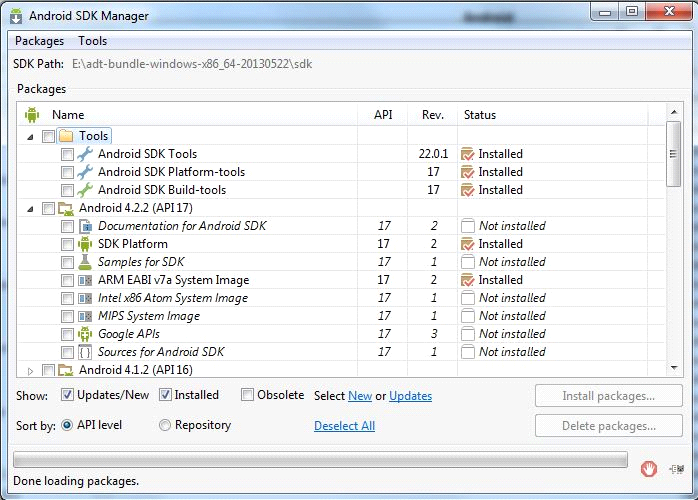Check the Android SDK Platform-tools checkbox

[67, 172]
